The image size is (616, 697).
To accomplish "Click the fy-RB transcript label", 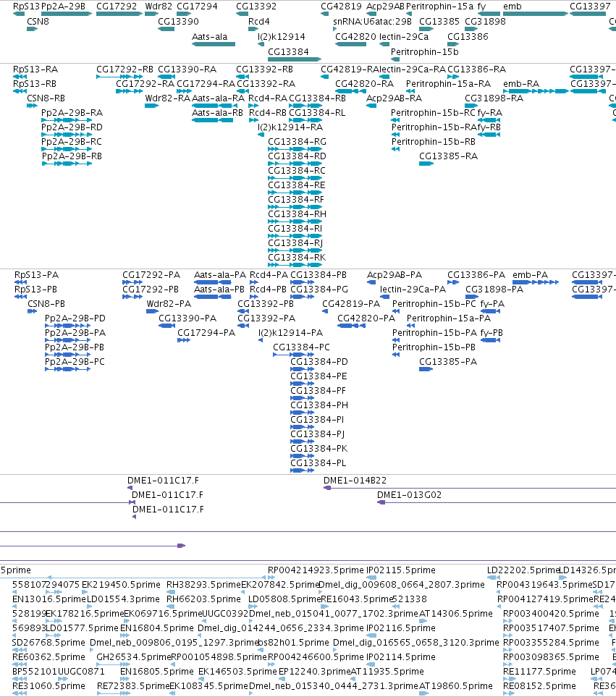I will click(x=489, y=127).
